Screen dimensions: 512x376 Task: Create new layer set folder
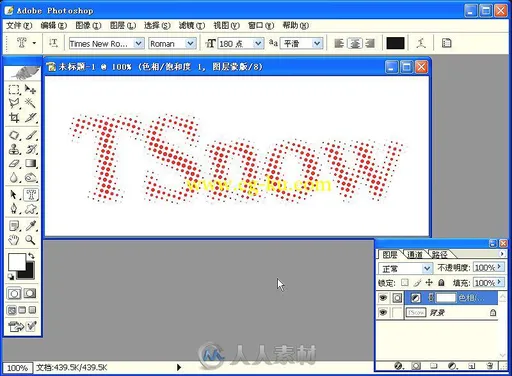click(433, 366)
